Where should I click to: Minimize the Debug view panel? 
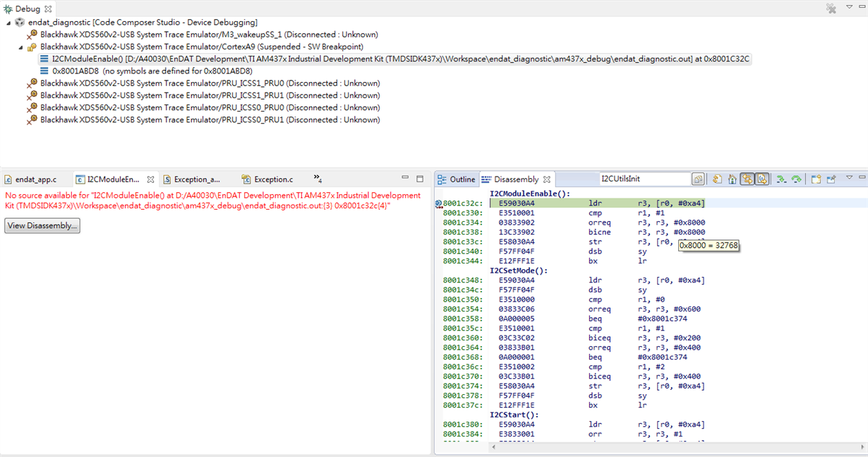(x=862, y=8)
